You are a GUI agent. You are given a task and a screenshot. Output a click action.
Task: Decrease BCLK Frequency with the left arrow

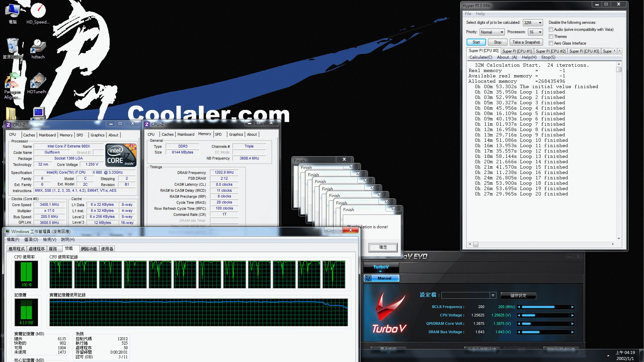click(519, 307)
